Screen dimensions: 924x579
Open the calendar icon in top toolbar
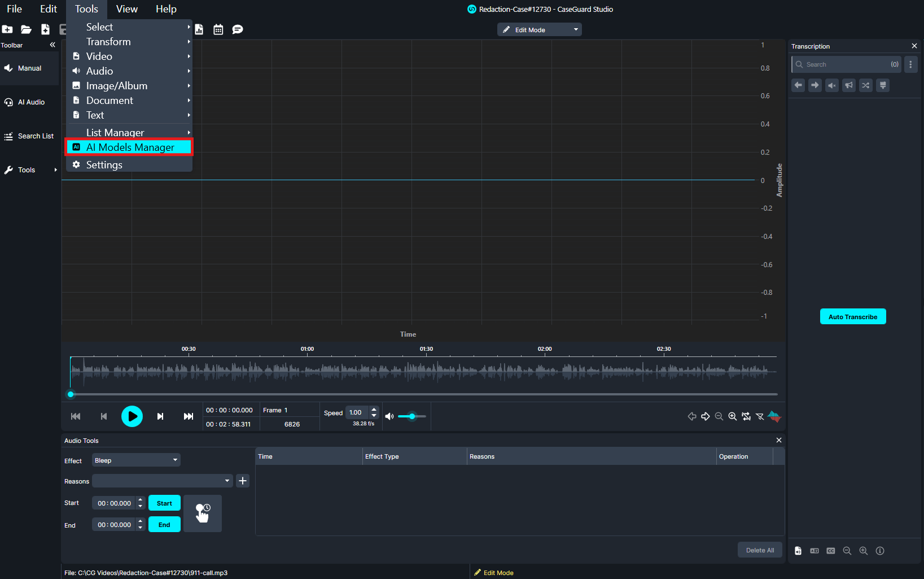tap(218, 29)
